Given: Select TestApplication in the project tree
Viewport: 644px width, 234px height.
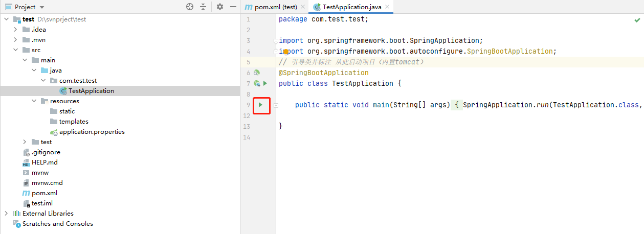Looking at the screenshot, I should point(91,91).
